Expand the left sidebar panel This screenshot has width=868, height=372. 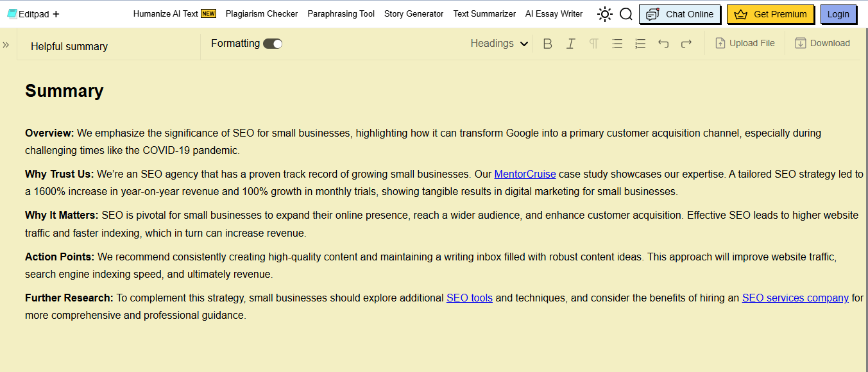(6, 44)
